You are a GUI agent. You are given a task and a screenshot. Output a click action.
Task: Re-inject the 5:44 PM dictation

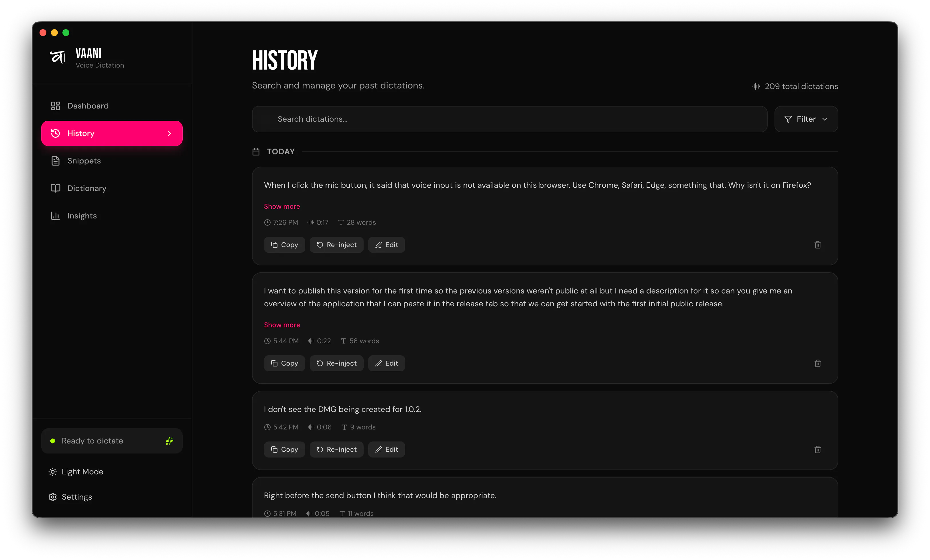(336, 363)
